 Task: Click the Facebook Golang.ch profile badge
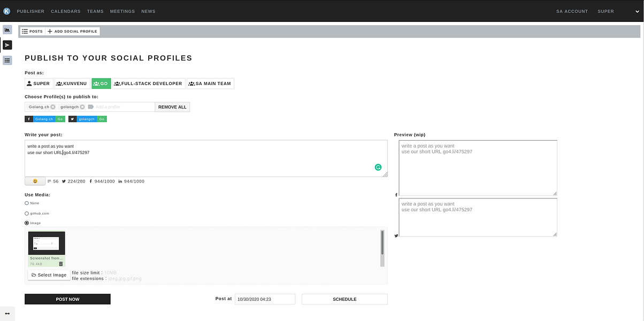45,119
